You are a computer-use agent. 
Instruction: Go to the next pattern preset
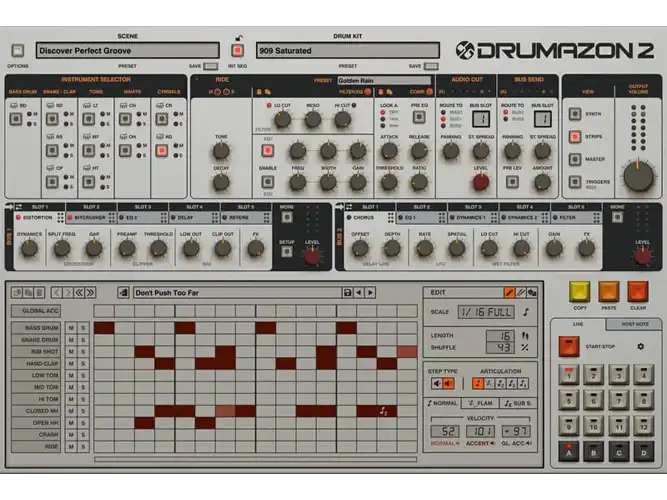click(371, 293)
